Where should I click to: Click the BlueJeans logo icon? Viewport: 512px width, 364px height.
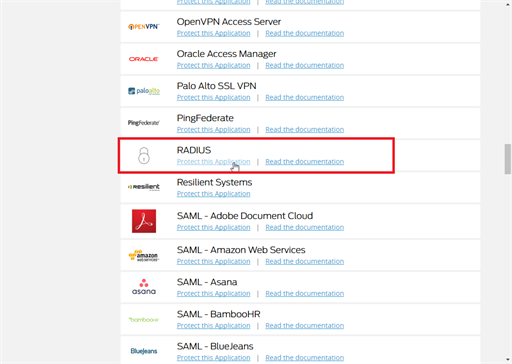pyautogui.click(x=144, y=351)
